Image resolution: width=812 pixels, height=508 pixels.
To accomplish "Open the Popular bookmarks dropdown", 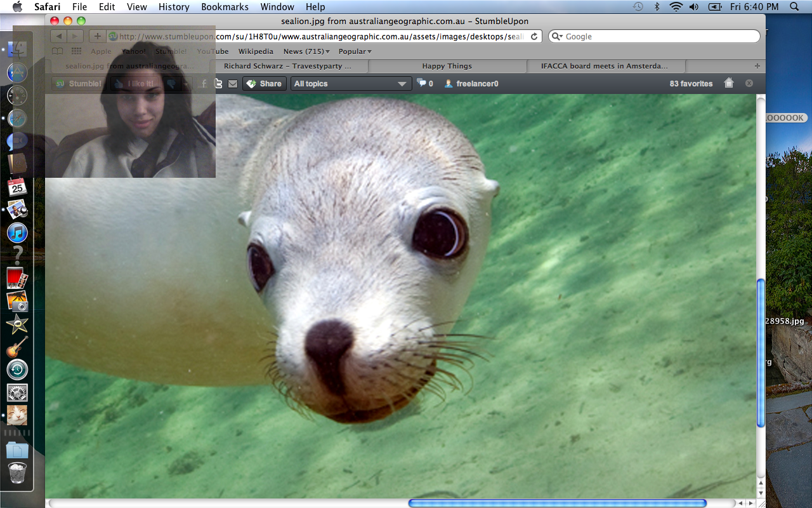I will point(355,51).
